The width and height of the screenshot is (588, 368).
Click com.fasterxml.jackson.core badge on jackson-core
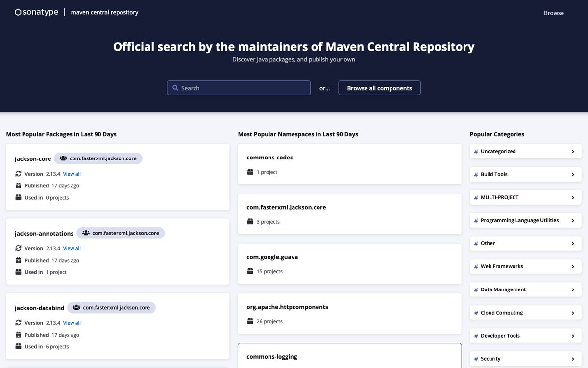[98, 158]
